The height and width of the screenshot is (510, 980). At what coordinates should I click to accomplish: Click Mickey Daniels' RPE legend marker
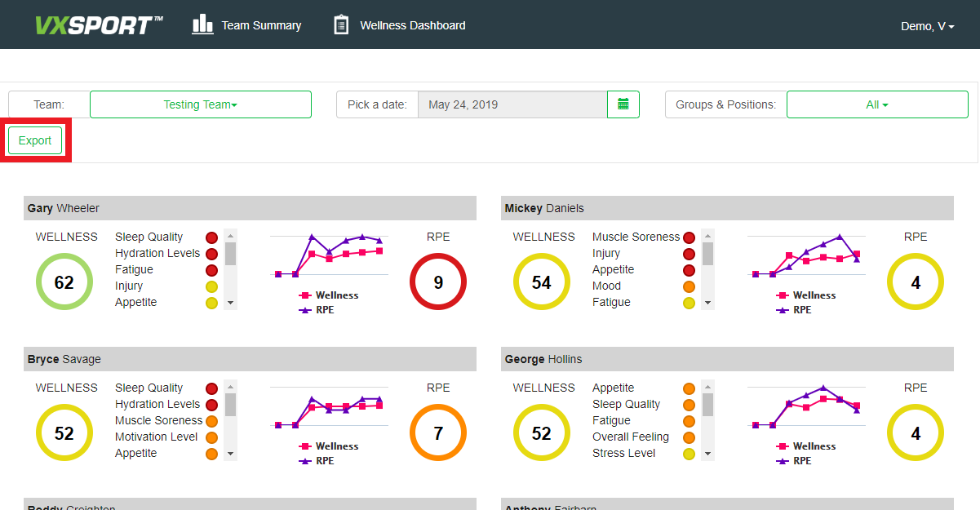pyautogui.click(x=783, y=310)
